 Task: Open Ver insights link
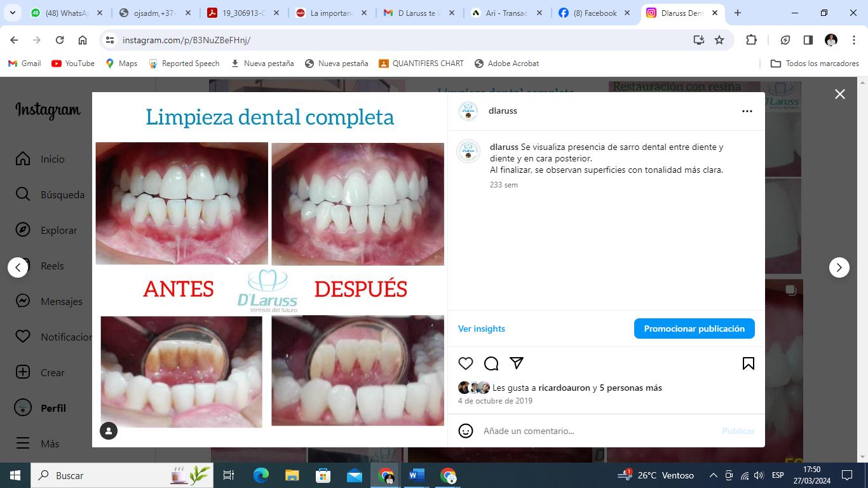pyautogui.click(x=482, y=329)
